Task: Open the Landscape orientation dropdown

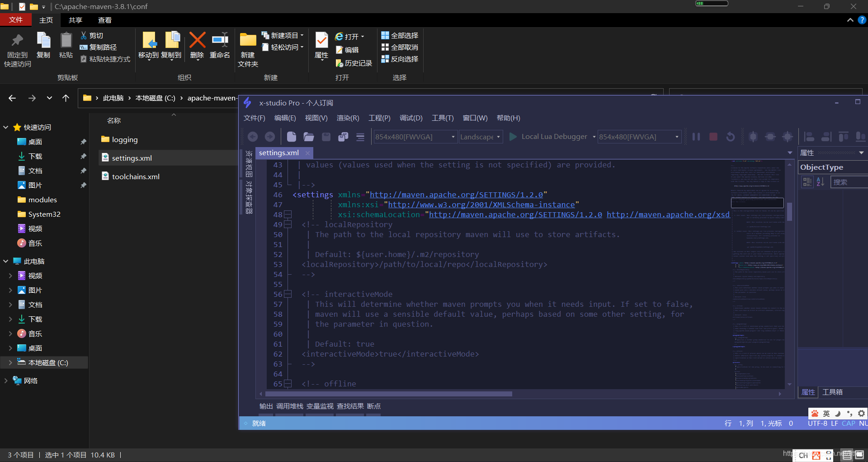Action: pos(481,137)
